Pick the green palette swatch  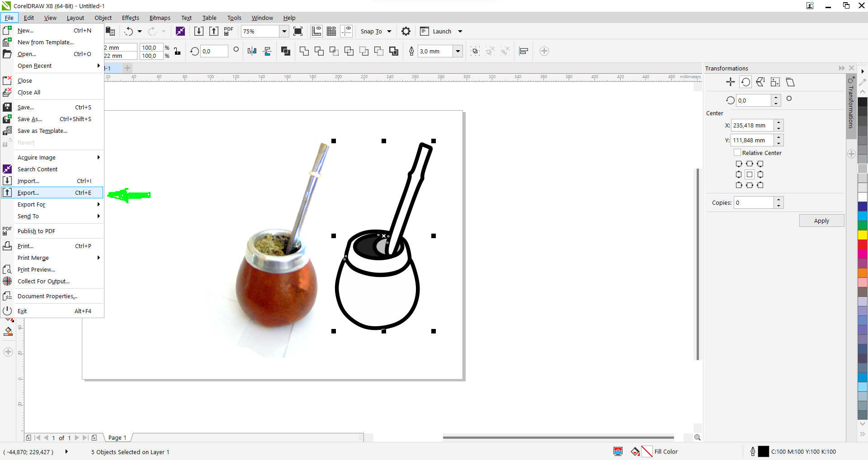[x=863, y=225]
